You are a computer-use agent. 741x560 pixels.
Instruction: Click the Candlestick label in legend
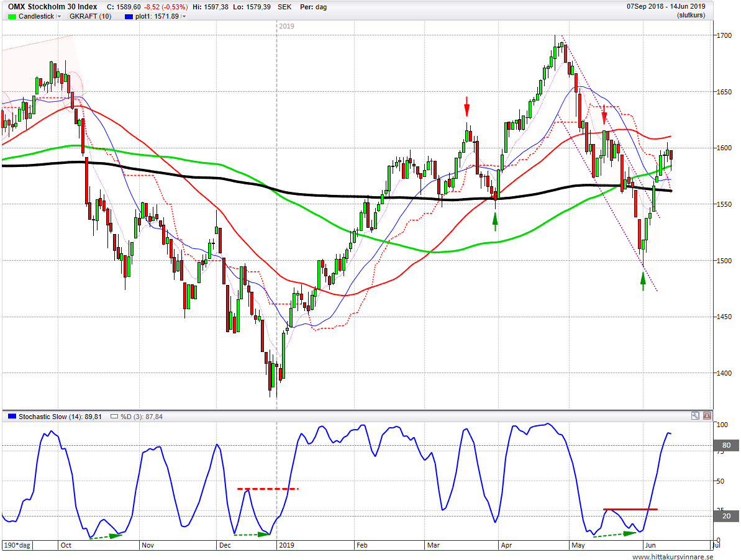(37, 17)
